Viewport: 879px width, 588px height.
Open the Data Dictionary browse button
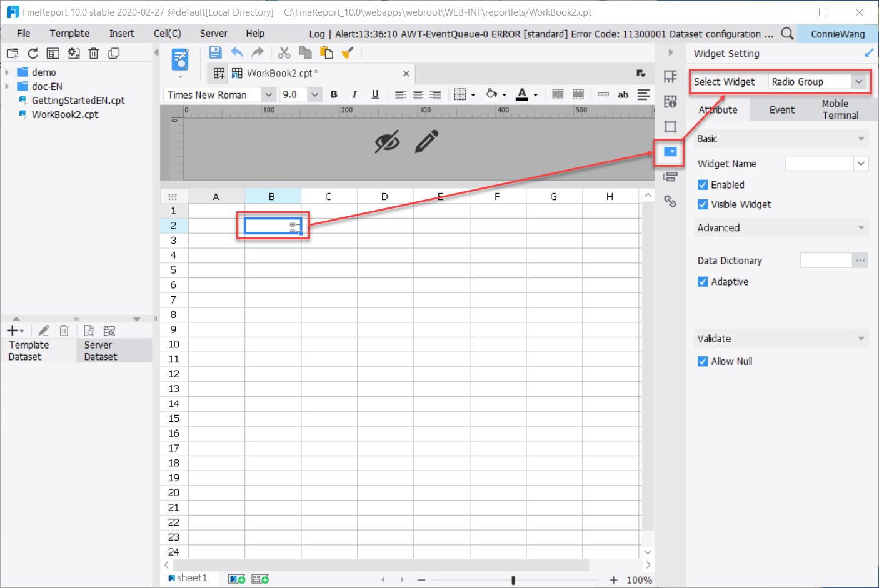pos(860,260)
